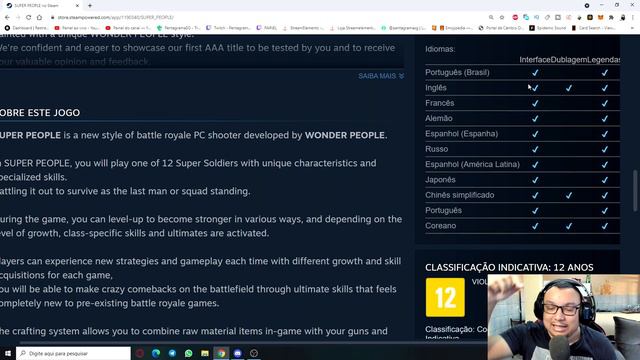Screen dimensions: 640x360
Task: Click the Russo language row label
Action: [436, 149]
